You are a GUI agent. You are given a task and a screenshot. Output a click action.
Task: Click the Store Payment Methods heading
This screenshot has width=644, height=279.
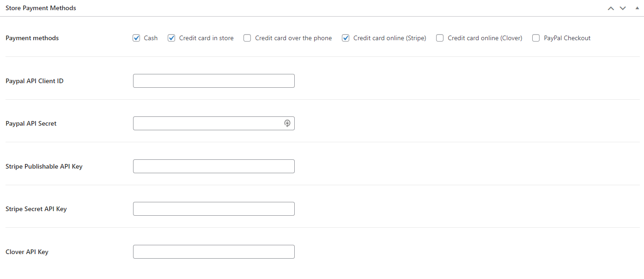pyautogui.click(x=41, y=8)
